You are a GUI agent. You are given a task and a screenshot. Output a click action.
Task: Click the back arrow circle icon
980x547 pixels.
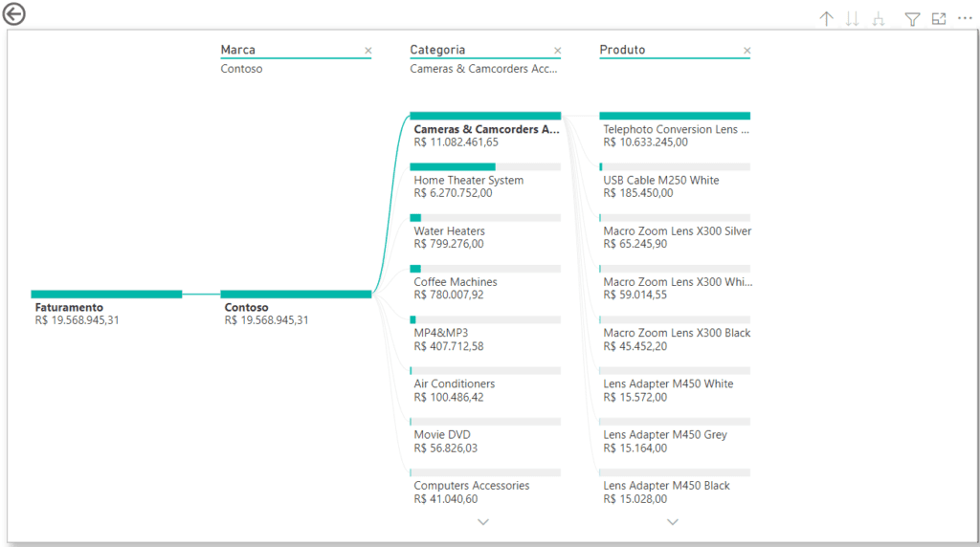point(13,13)
